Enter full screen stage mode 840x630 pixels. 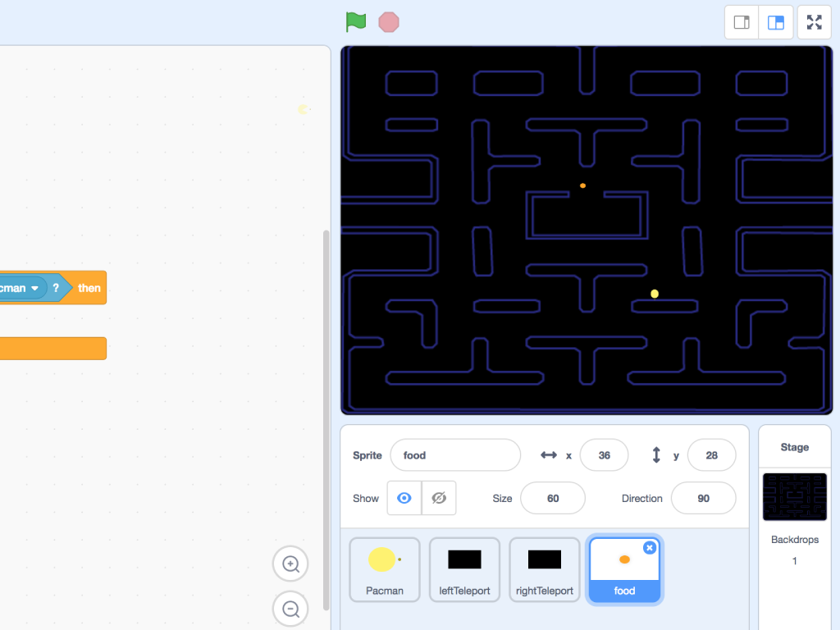pyautogui.click(x=815, y=22)
